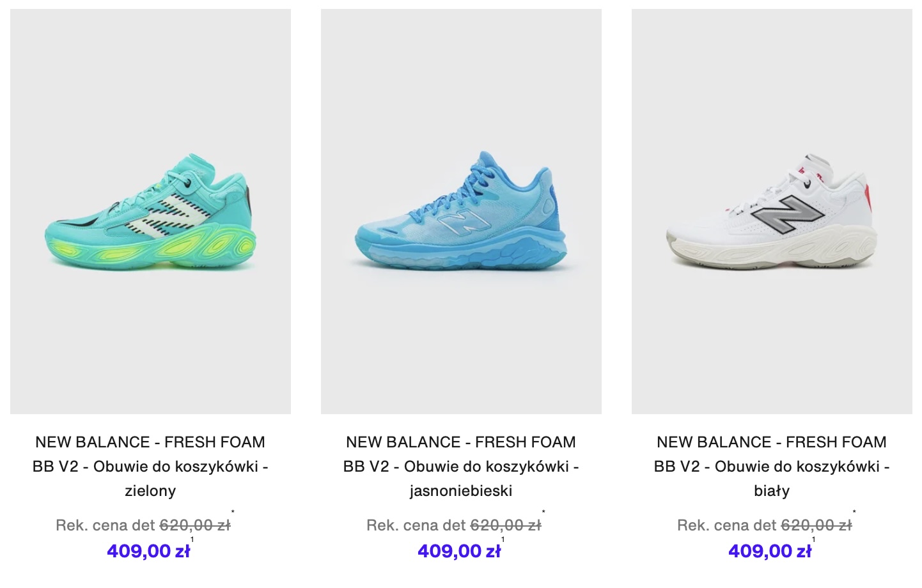The height and width of the screenshot is (588, 922).
Task: Open the white New Balance shoe image
Action: 772,211
